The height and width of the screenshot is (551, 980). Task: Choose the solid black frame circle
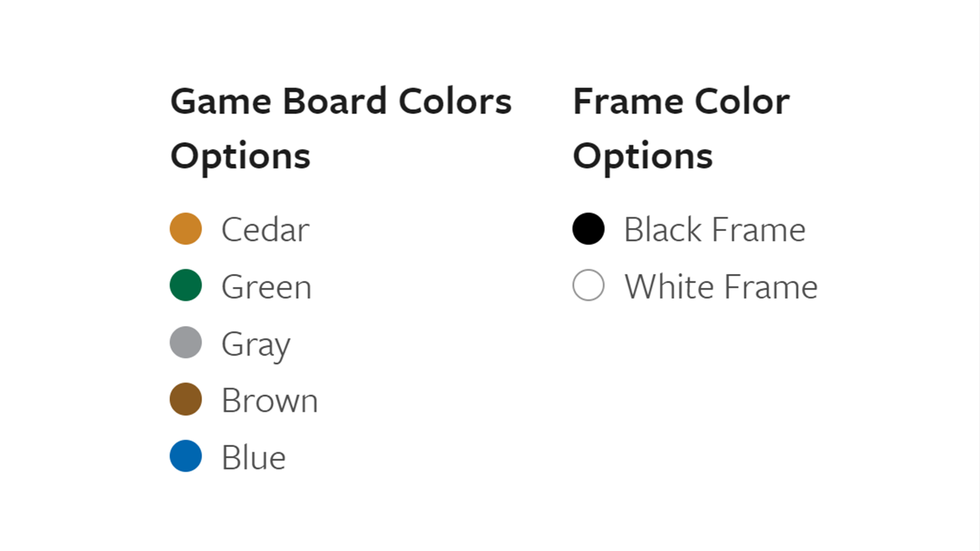coord(589,229)
